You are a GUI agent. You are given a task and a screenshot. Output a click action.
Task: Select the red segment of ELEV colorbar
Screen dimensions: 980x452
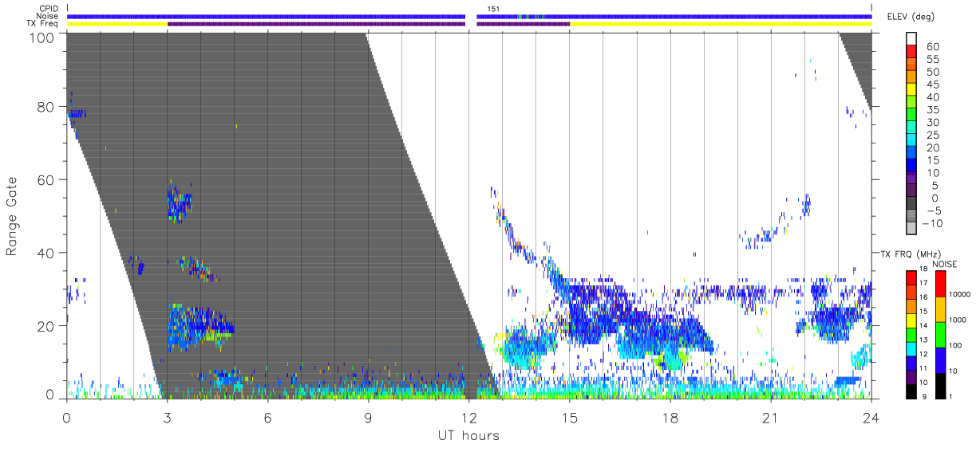(x=911, y=53)
